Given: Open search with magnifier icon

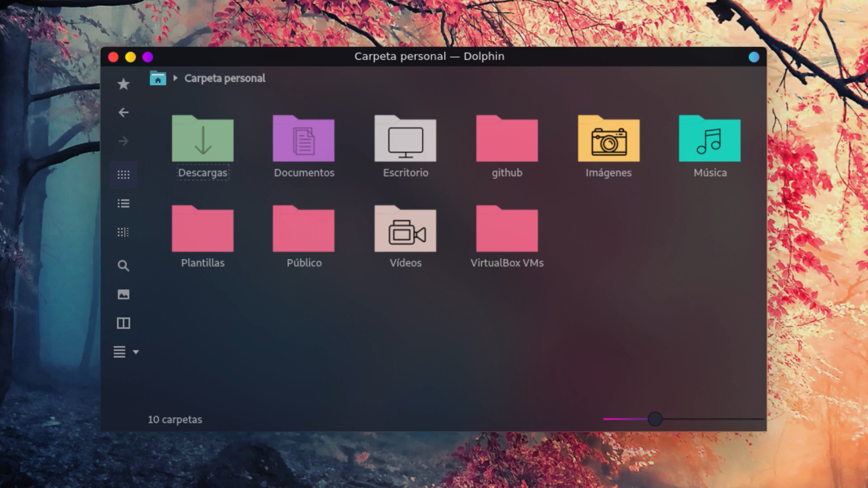Looking at the screenshot, I should click(x=123, y=266).
